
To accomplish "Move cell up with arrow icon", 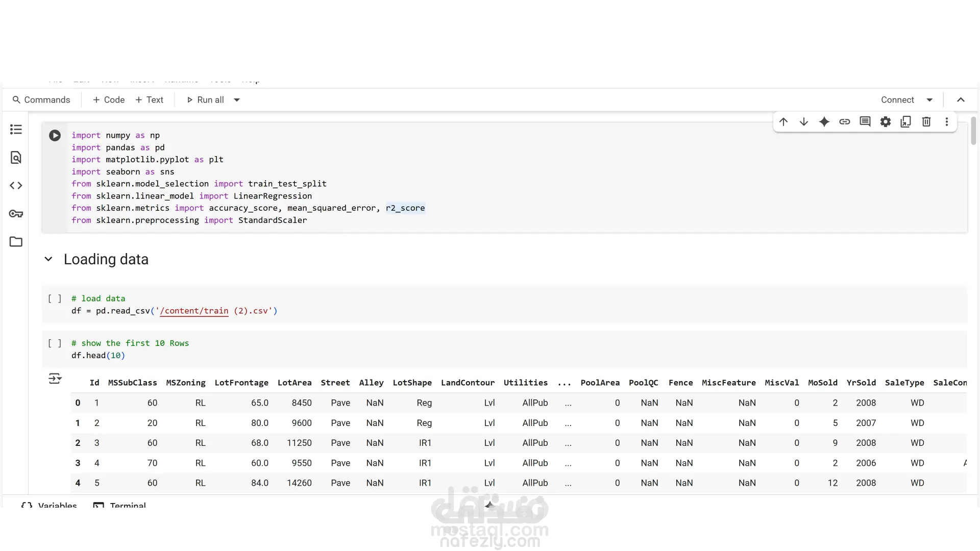I will click(783, 122).
